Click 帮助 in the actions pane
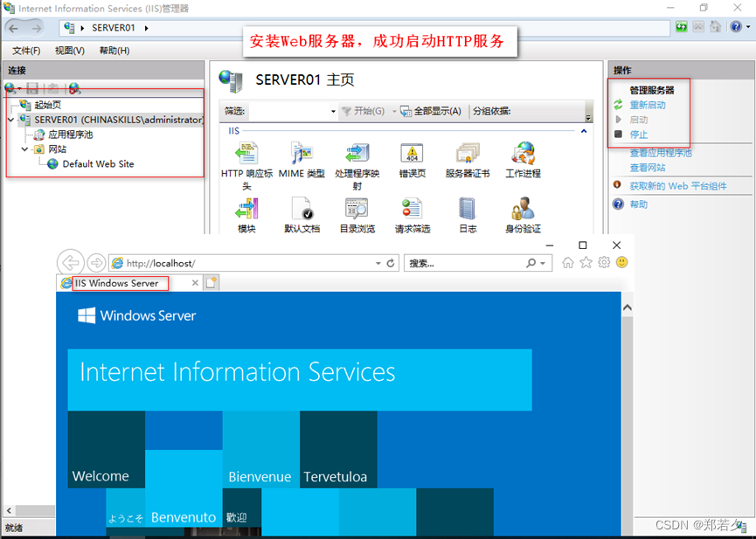 [639, 204]
